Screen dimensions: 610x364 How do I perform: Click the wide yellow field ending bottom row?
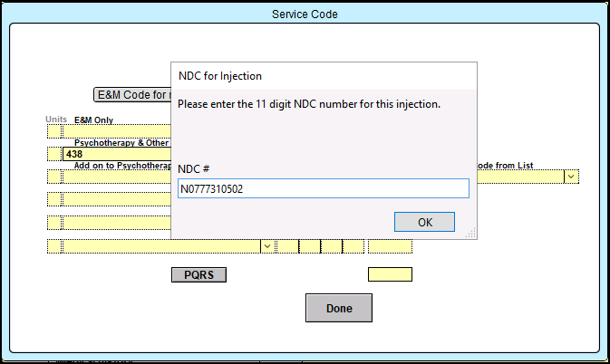point(390,246)
